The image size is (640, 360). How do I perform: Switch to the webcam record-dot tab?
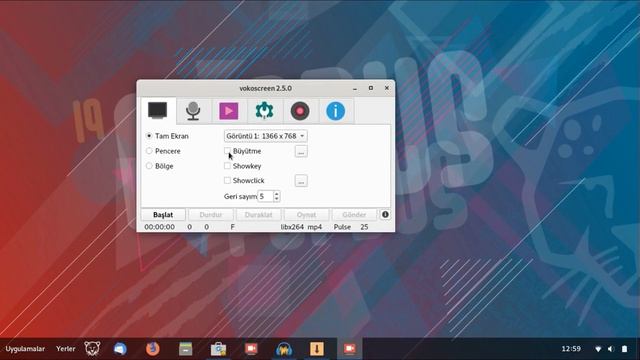tap(300, 111)
